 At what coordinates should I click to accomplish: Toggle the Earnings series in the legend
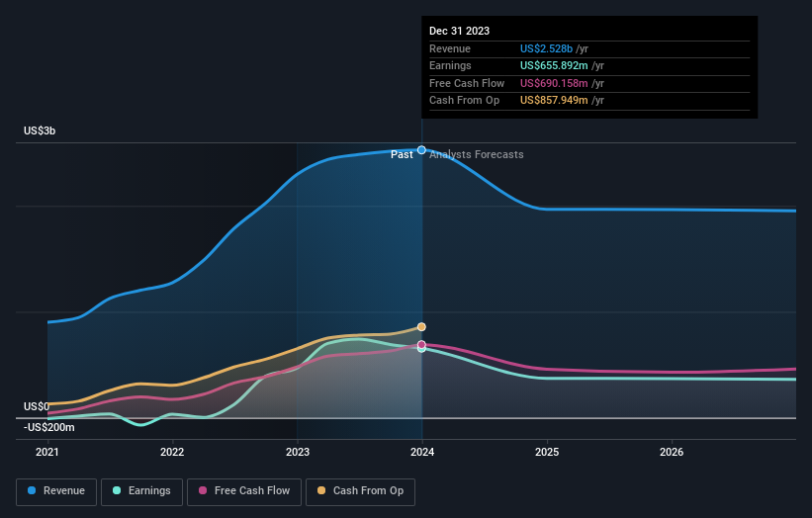pyautogui.click(x=141, y=491)
